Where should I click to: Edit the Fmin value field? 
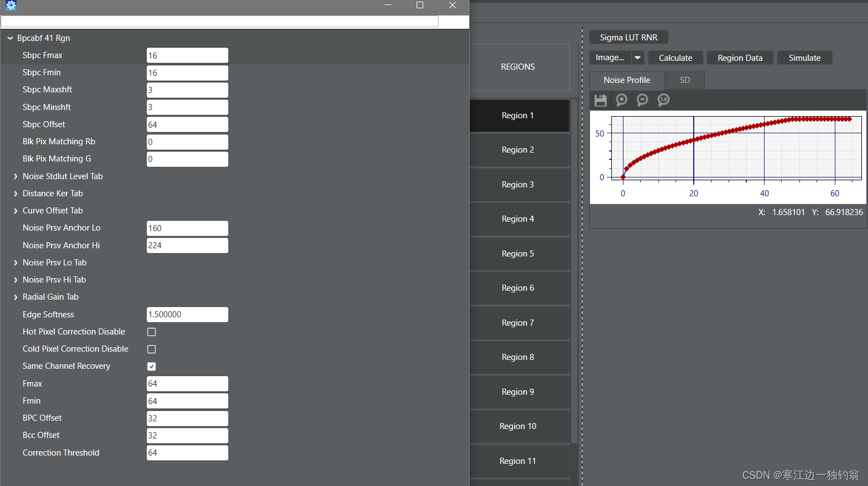pyautogui.click(x=188, y=401)
